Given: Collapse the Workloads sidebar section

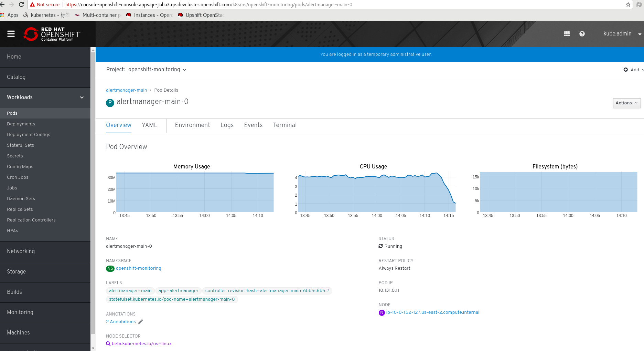Looking at the screenshot, I should pos(45,97).
